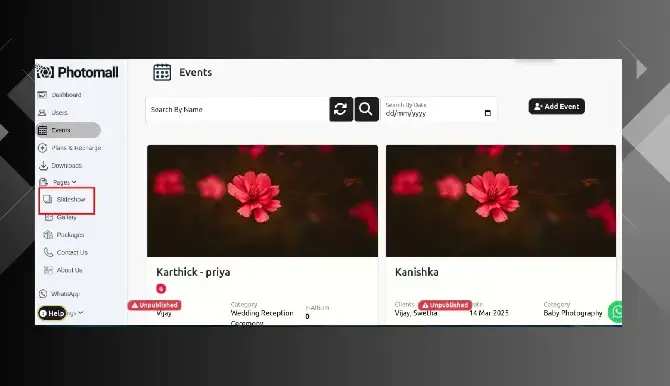670x386 pixels.
Task: Click the Add Event button
Action: [557, 106]
